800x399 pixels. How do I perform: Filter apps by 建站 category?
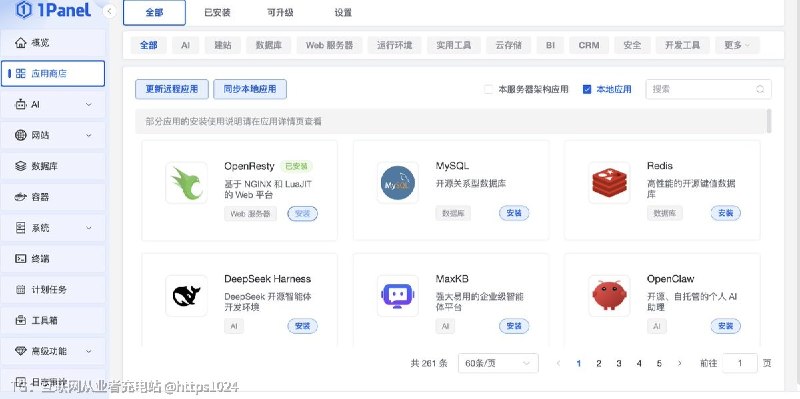pyautogui.click(x=222, y=45)
